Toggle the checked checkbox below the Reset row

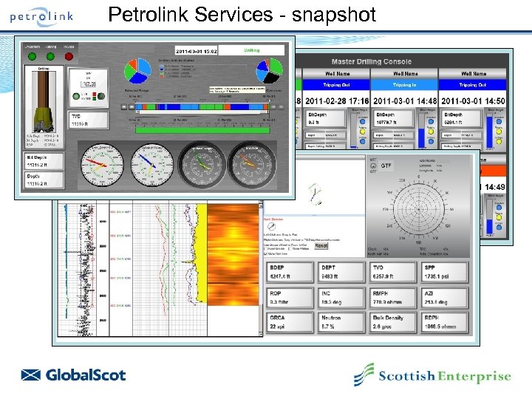pos(265,253)
